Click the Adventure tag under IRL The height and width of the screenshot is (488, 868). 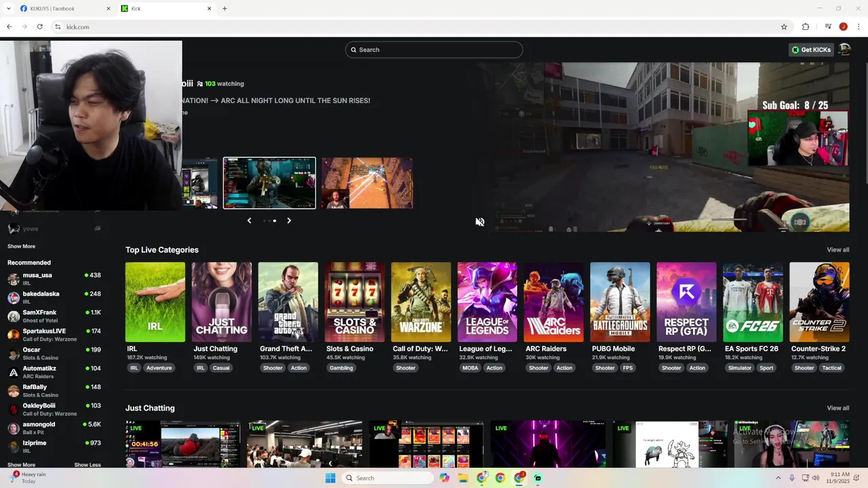click(x=159, y=368)
